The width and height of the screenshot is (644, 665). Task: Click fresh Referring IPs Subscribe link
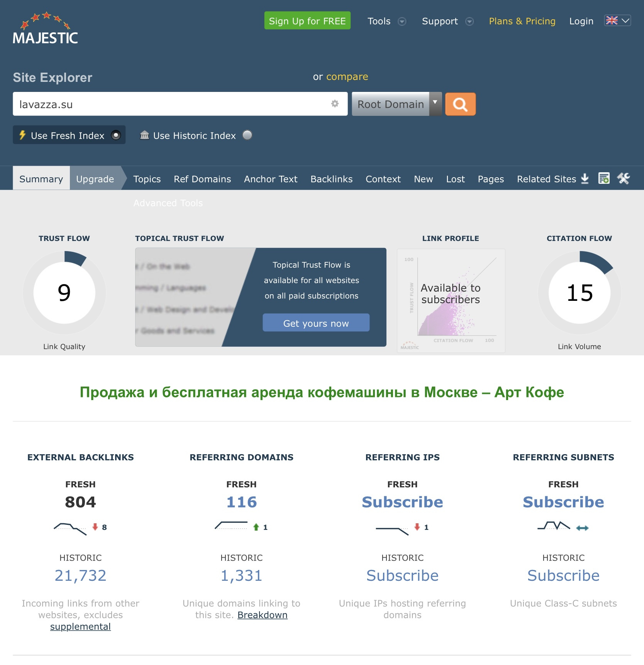(x=402, y=502)
